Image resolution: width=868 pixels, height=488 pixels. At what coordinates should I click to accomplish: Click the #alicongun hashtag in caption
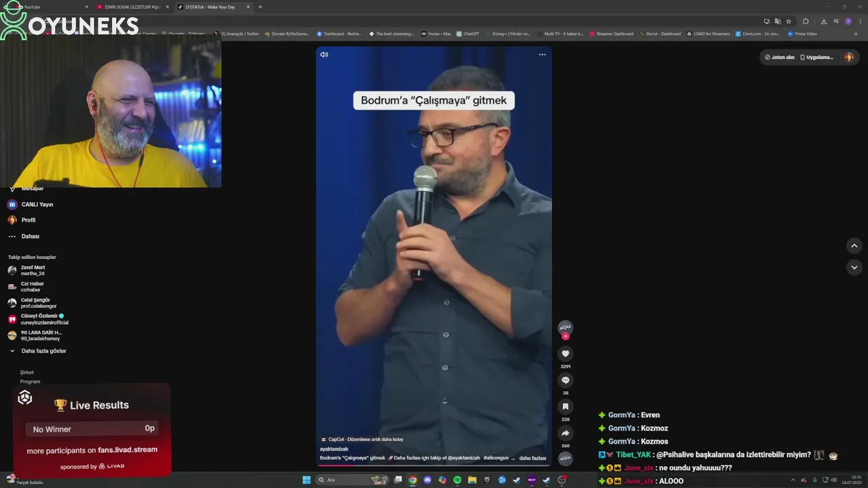pyautogui.click(x=496, y=458)
